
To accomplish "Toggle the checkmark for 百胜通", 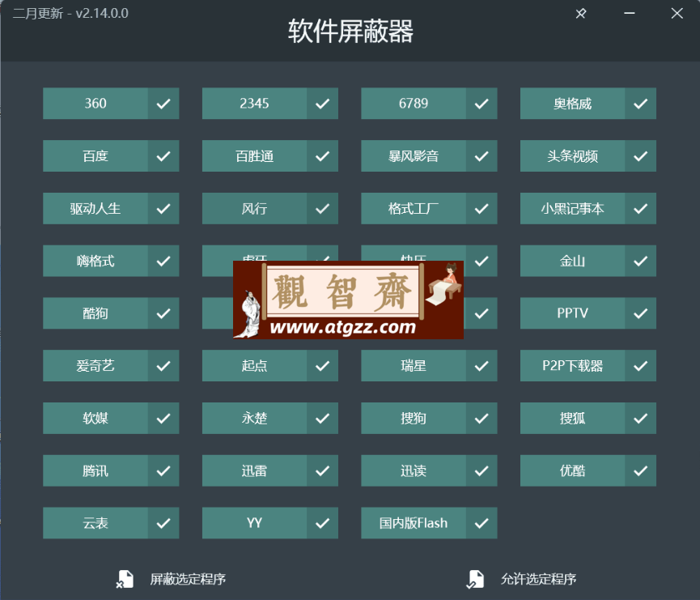I will click(322, 156).
